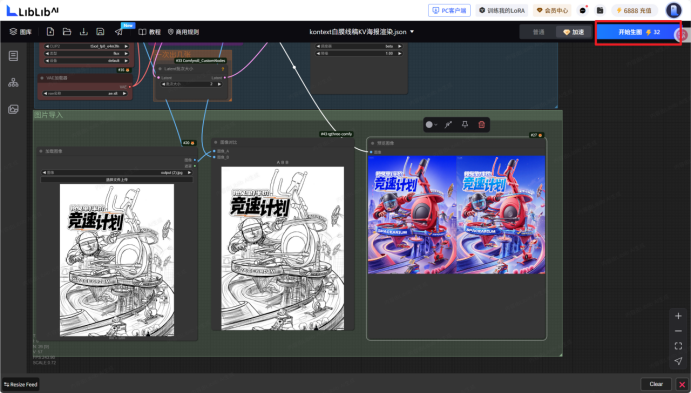This screenshot has height=393, width=691.
Task: Click the line art thumbnail in load image node
Action: (117, 260)
